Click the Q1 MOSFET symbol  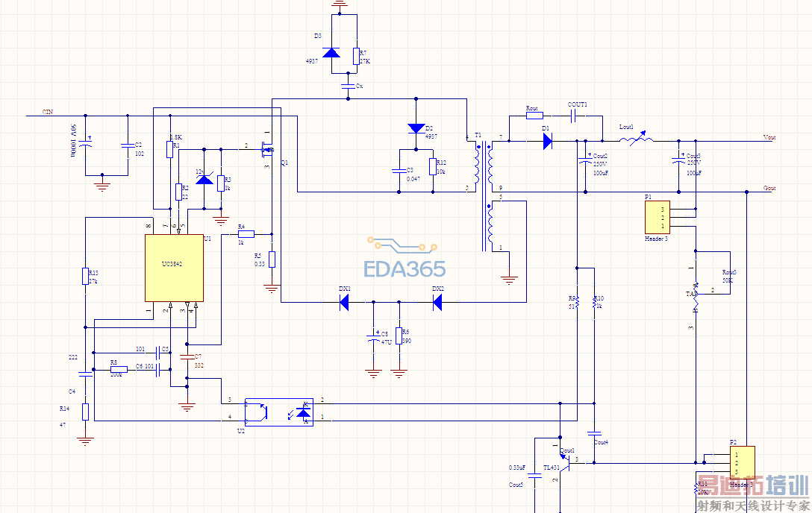click(268, 149)
